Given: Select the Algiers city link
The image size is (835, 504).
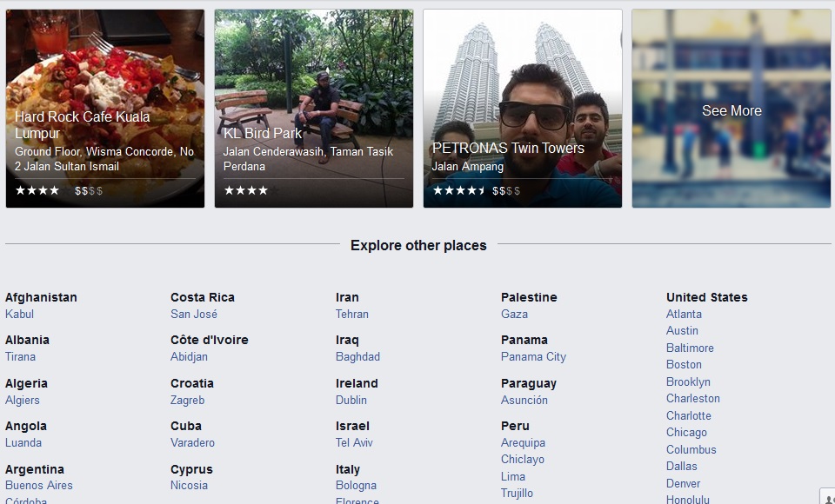Looking at the screenshot, I should coord(23,401).
